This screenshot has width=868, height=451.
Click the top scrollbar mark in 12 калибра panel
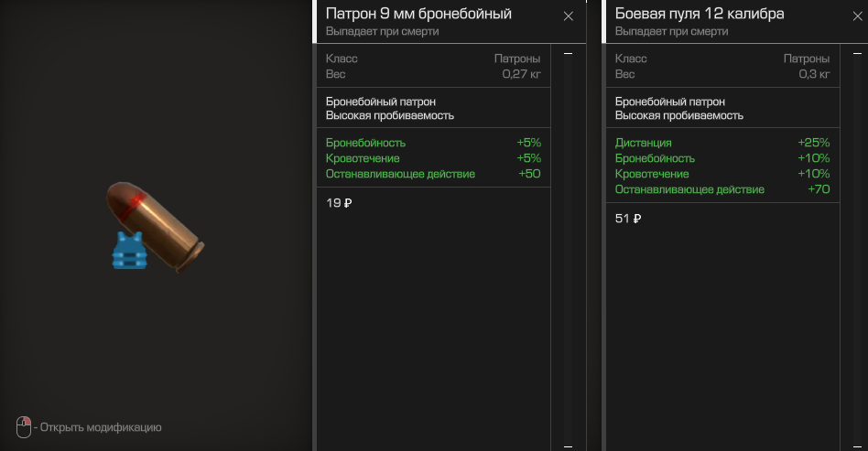tap(857, 54)
